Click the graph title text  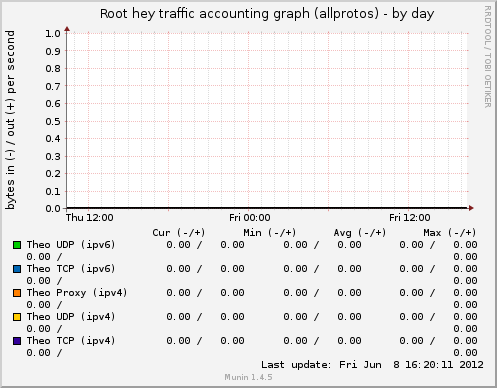pyautogui.click(x=267, y=14)
